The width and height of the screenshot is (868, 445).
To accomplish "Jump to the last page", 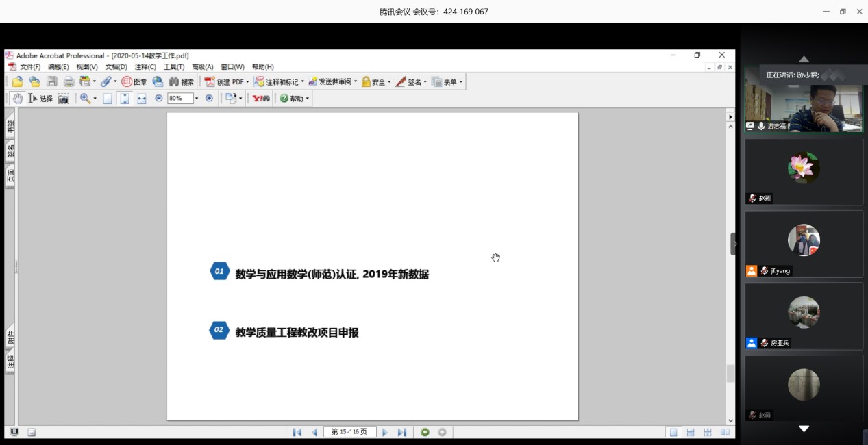I will click(x=402, y=432).
